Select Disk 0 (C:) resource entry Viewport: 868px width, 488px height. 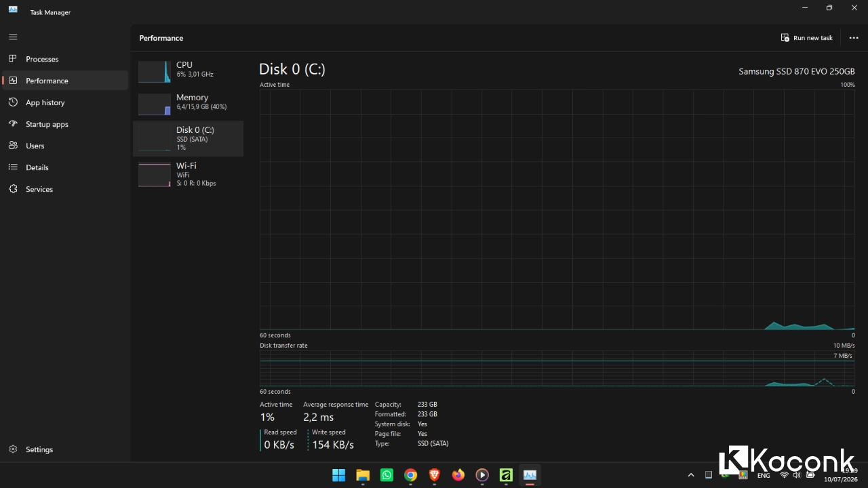coord(189,138)
